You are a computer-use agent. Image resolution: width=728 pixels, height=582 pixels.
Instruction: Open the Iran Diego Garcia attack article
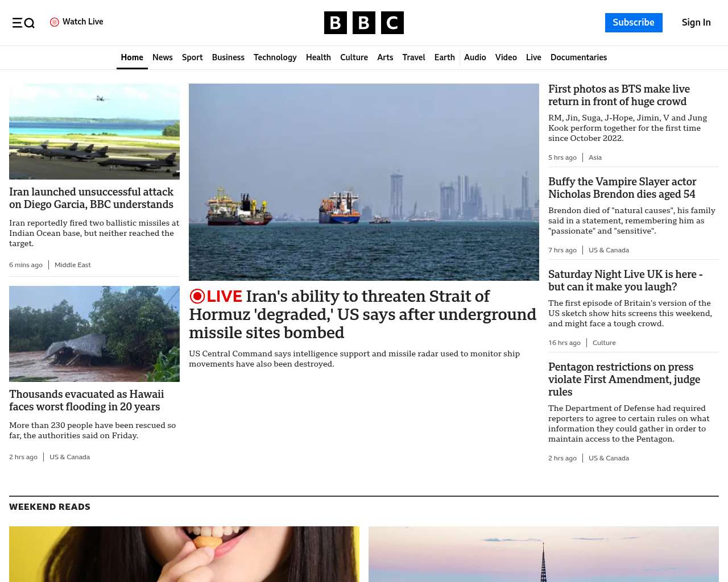pyautogui.click(x=91, y=198)
